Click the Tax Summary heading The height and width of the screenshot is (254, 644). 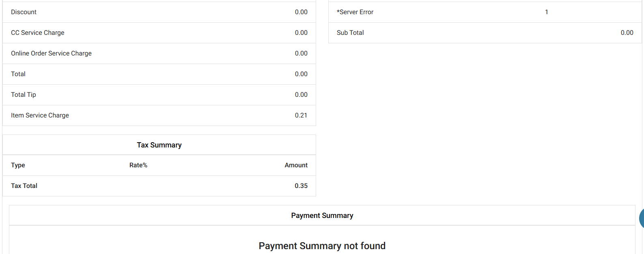(x=159, y=145)
